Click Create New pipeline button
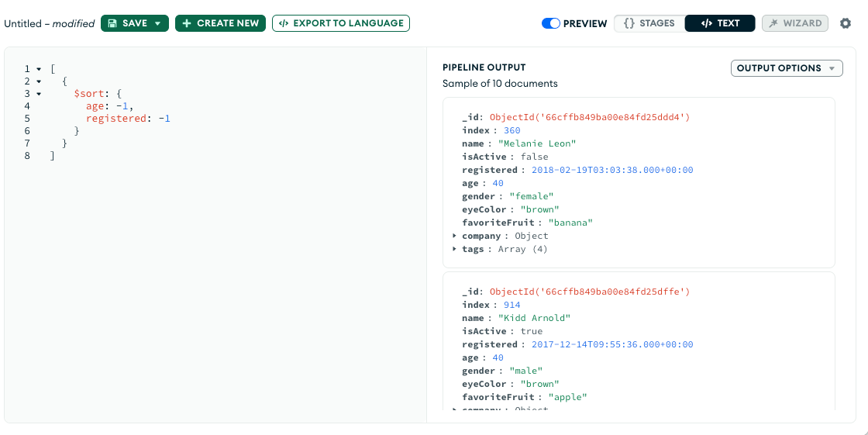The height and width of the screenshot is (435, 868). 220,23
